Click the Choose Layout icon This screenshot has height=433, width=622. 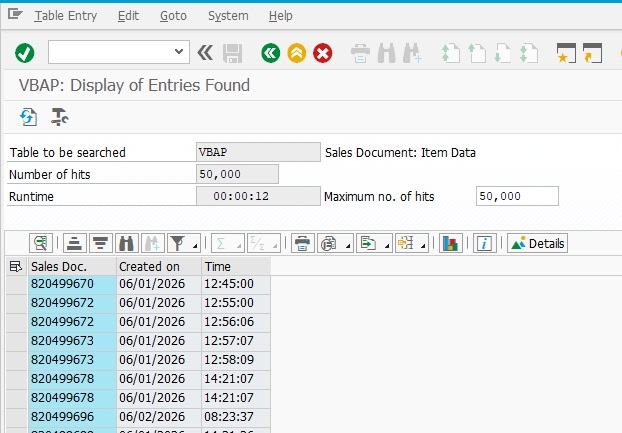(405, 243)
